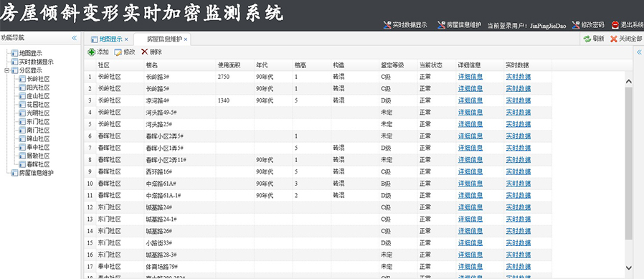Click 退出系统 to log out

[628, 25]
